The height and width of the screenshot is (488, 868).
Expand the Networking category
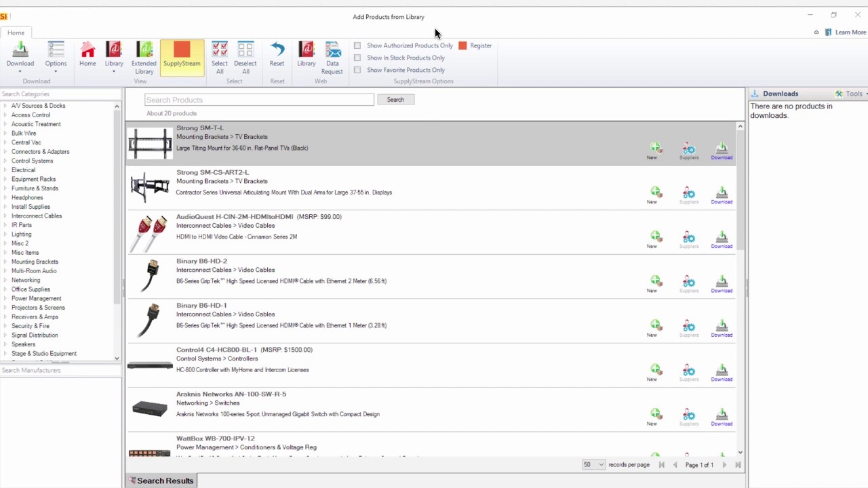tap(5, 280)
